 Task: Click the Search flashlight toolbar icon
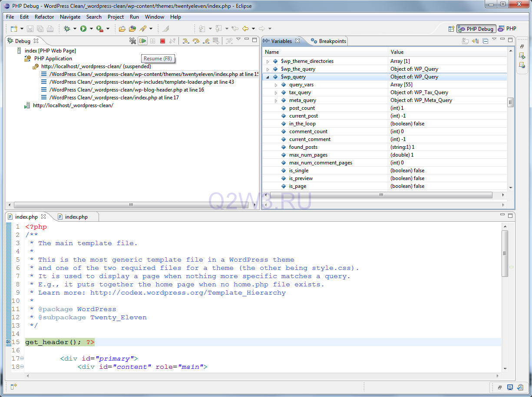point(142,29)
